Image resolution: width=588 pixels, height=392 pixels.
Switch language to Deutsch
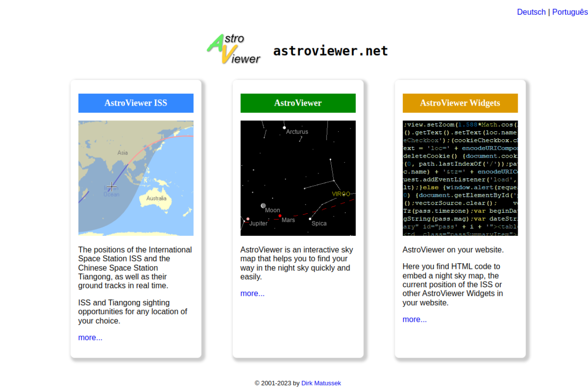tap(531, 12)
